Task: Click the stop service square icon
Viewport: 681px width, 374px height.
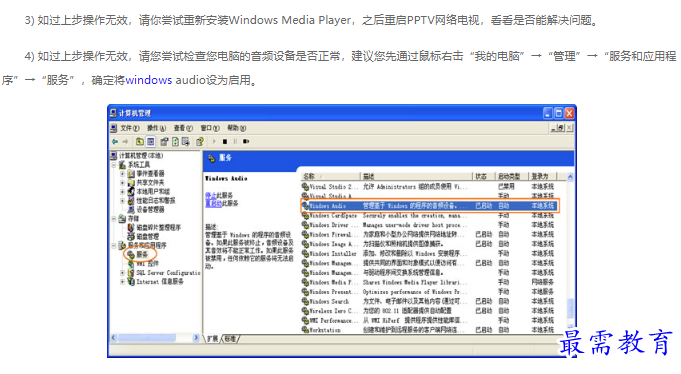Action: pos(225,142)
